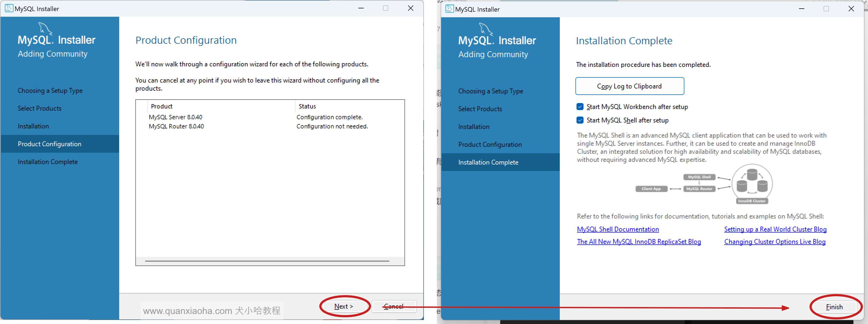Select Product Configuration step in left window sidebar
Viewport: 868px width, 324px height.
click(x=60, y=144)
